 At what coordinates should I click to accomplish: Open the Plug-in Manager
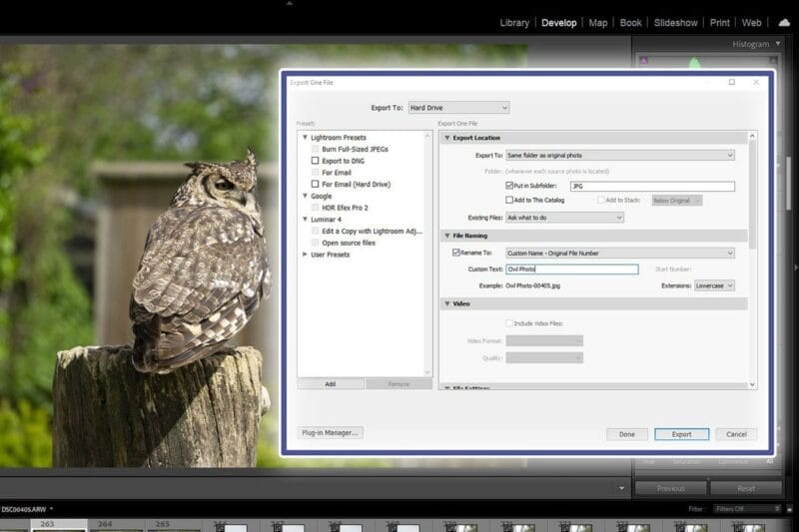330,433
